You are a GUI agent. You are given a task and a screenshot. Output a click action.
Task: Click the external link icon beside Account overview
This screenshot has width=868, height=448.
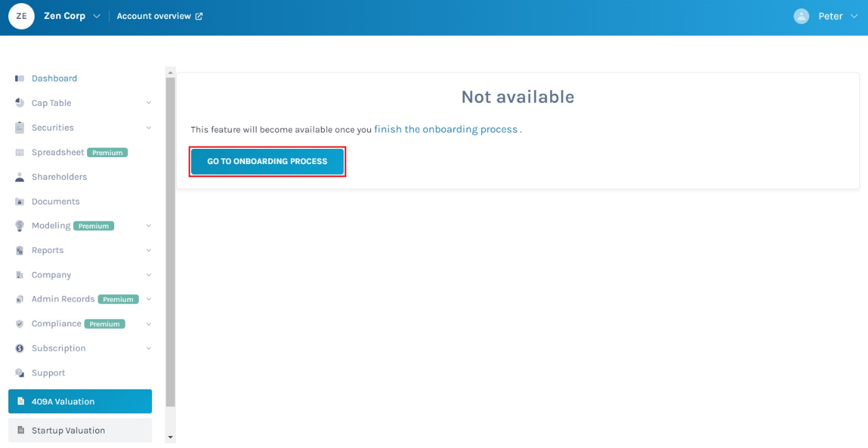(x=199, y=16)
